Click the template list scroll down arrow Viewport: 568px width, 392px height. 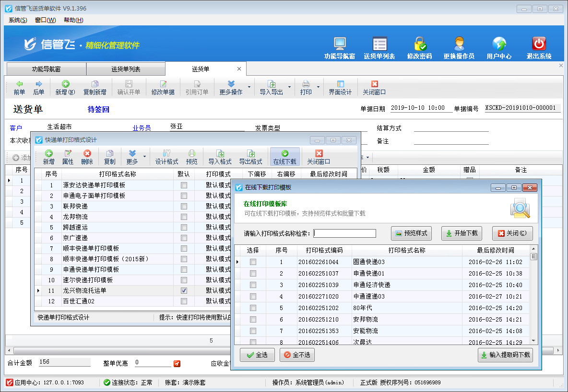[x=533, y=341]
